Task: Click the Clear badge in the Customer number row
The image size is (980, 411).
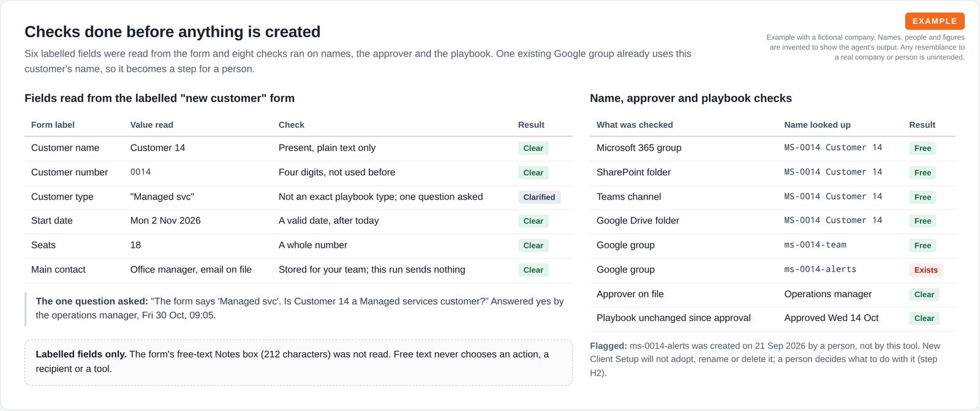Action: coord(533,173)
